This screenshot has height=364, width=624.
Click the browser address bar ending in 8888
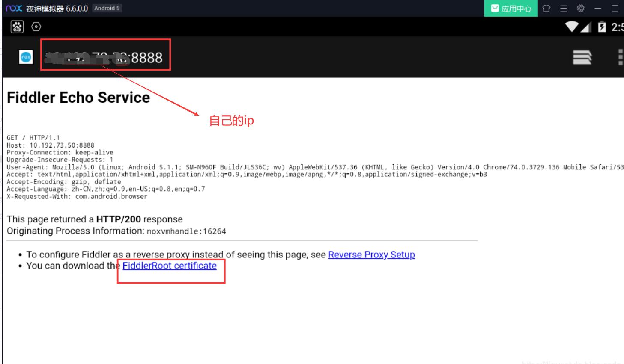click(x=104, y=57)
